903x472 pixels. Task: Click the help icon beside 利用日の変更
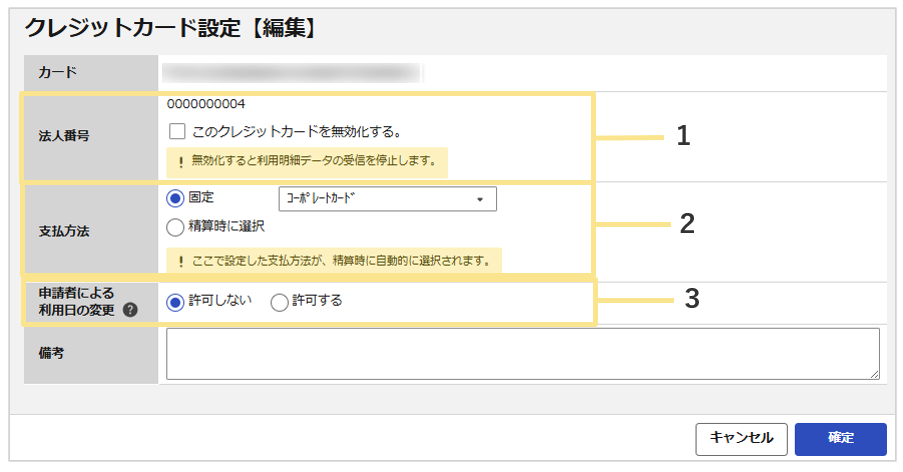click(x=130, y=310)
